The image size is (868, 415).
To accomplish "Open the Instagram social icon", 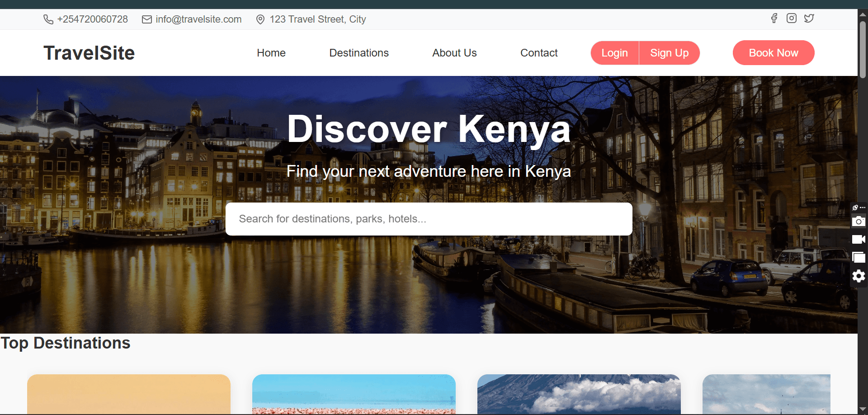I will 792,18.
